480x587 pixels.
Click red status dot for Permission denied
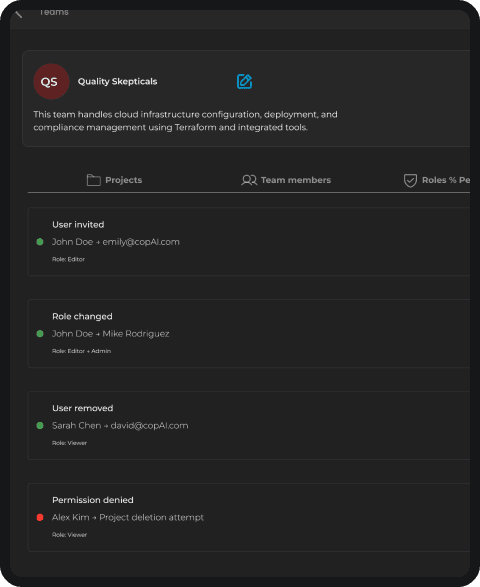coord(40,517)
